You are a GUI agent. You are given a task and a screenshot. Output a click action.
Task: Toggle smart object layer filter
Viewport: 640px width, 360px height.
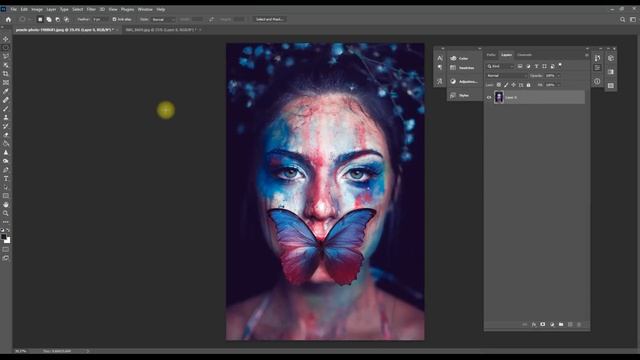click(553, 66)
